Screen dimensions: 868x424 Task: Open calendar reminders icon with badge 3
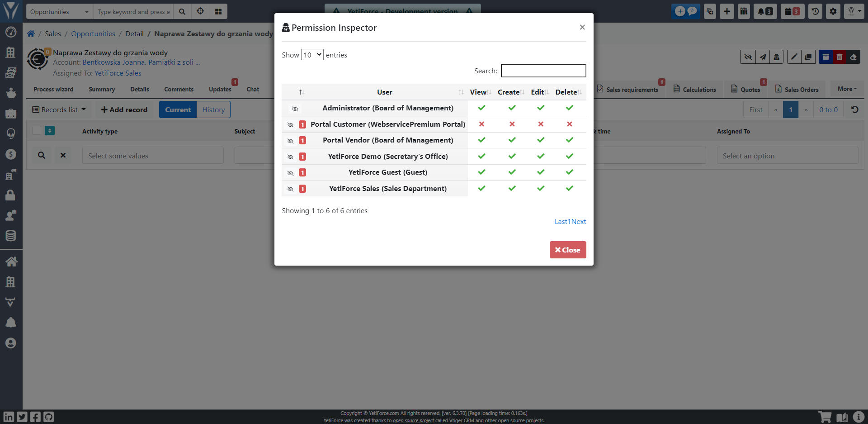pos(793,11)
